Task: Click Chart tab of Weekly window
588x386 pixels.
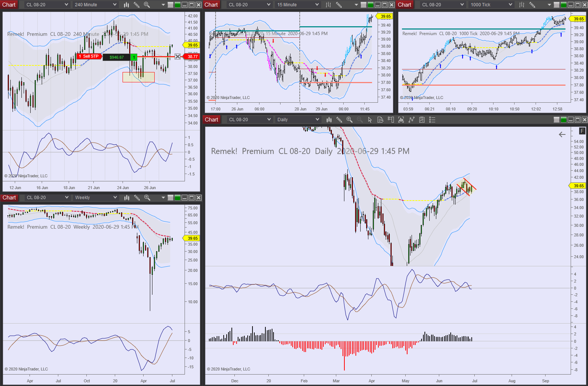Action: tap(9, 198)
